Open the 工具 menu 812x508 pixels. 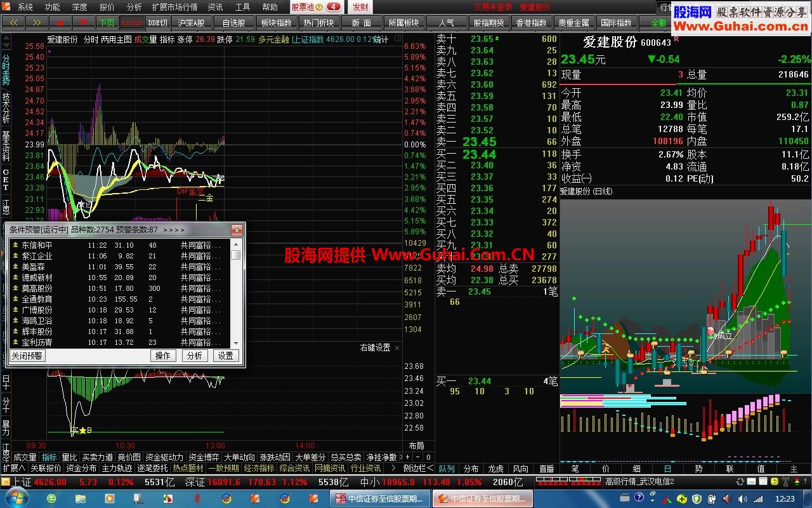click(242, 7)
